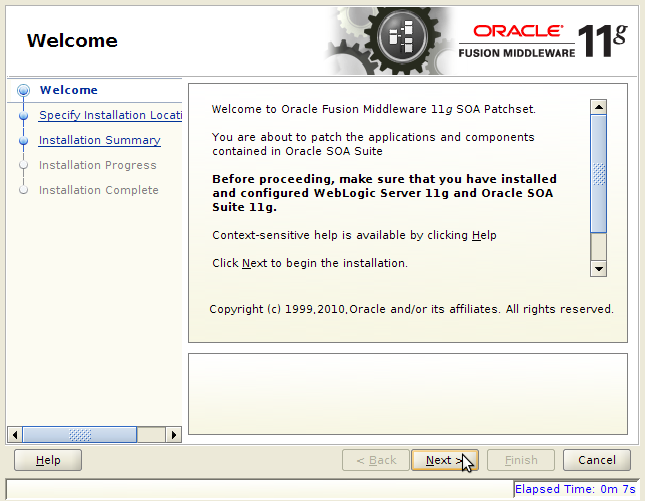Click the disabled Back button
Screen dimensions: 645x501
(376, 460)
